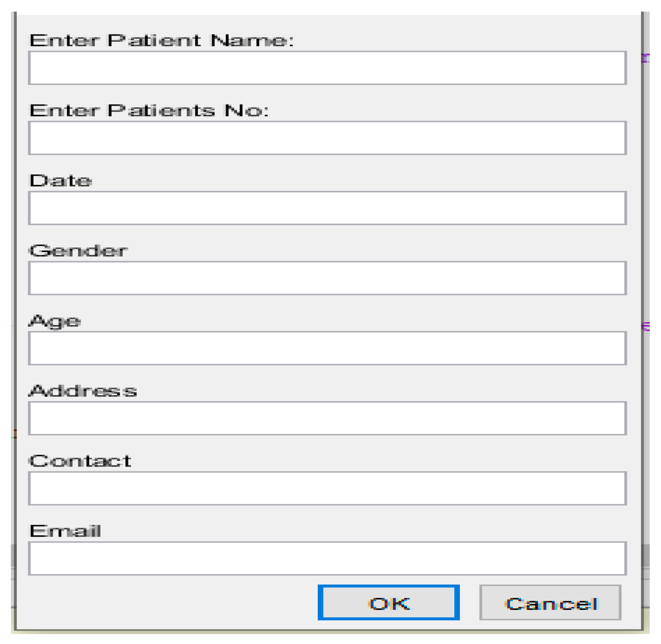Click the empty dialog area left of OK
The height and width of the screenshot is (644, 661).
169,603
